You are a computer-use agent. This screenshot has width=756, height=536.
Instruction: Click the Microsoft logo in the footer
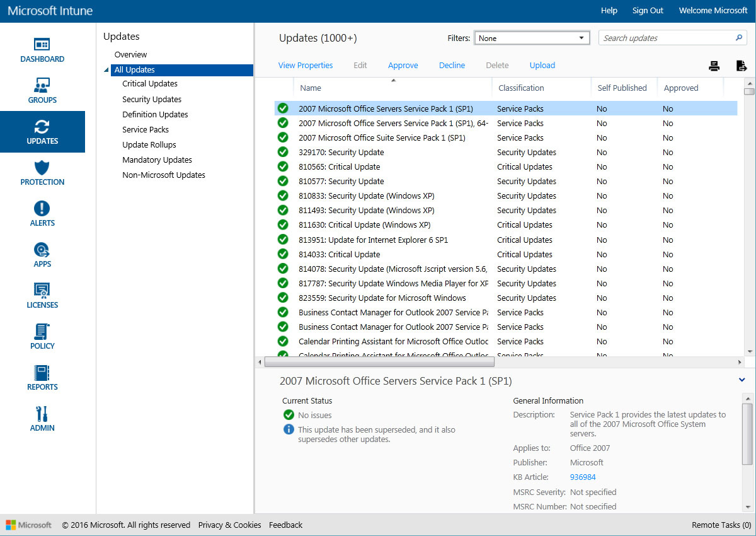coord(29,525)
